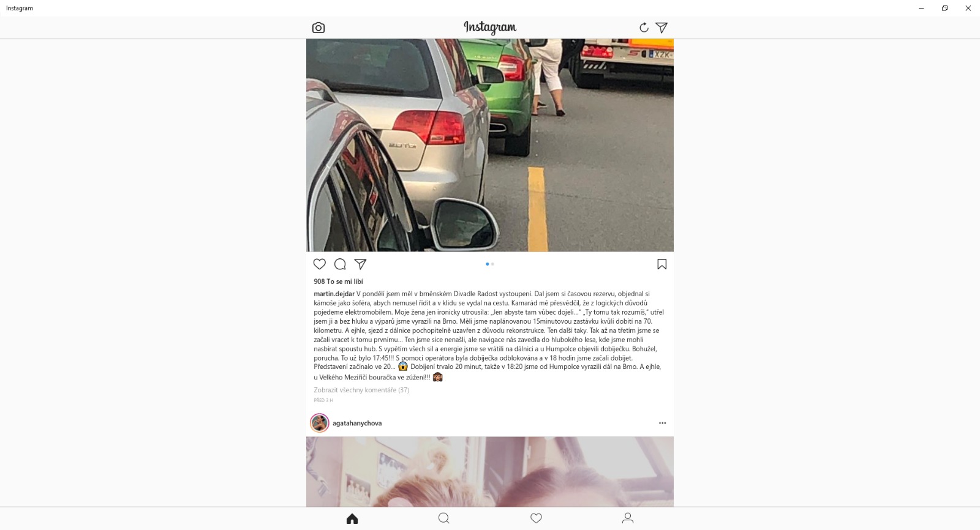
Task: Open the comment bubble under the post
Action: click(340, 264)
